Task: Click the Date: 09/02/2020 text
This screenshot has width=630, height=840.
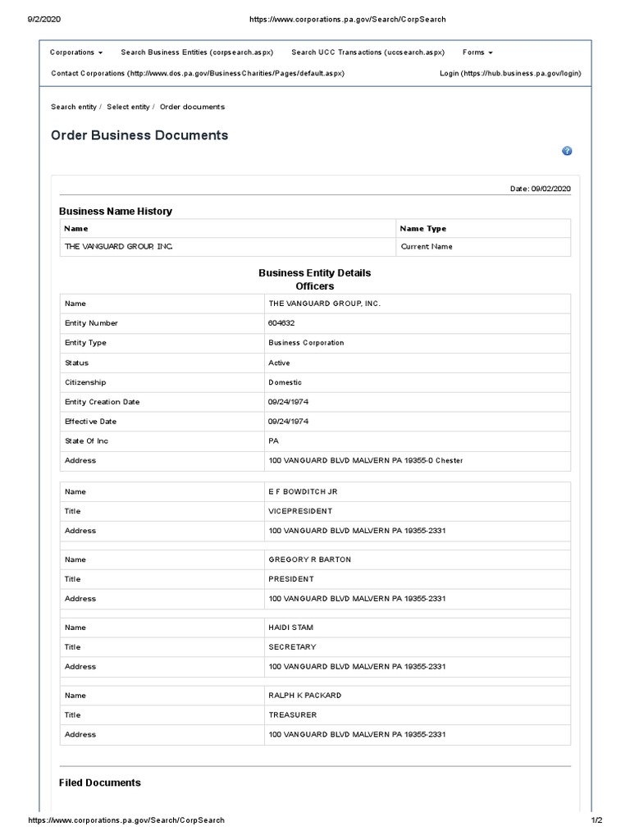Action: tap(540, 189)
